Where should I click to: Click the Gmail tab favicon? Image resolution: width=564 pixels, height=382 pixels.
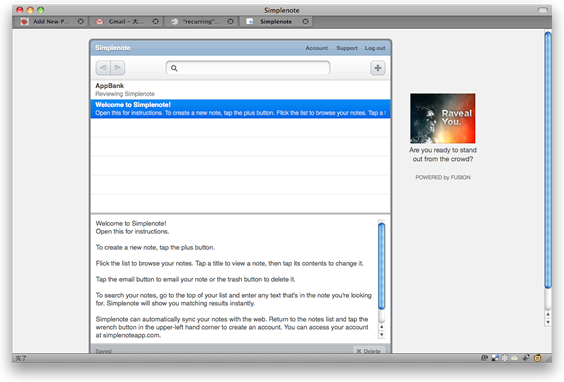tap(100, 22)
